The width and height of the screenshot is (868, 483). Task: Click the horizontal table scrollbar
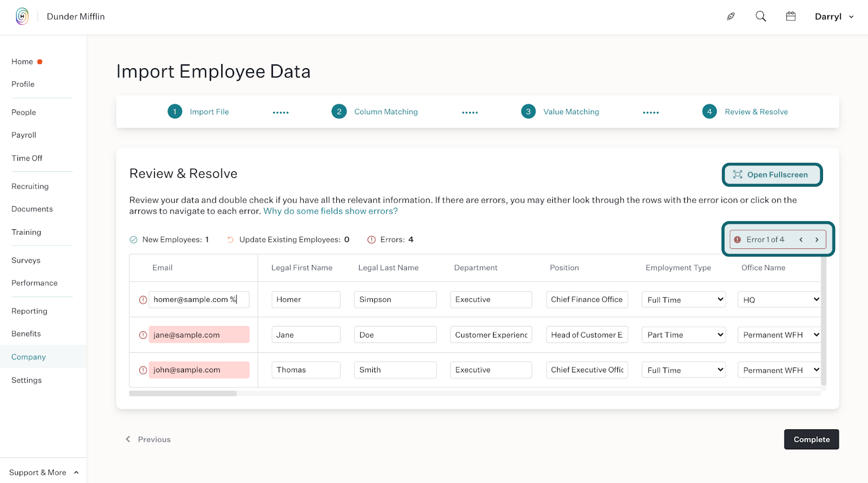[x=183, y=394]
